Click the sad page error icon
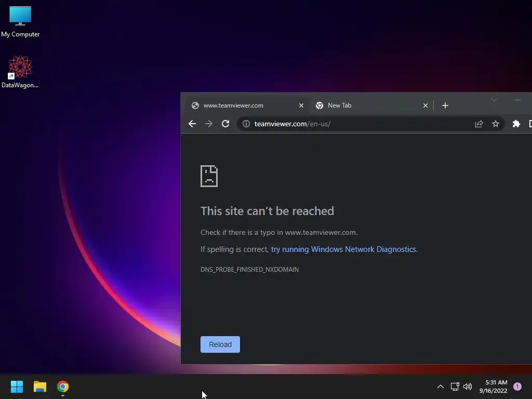 coord(209,176)
